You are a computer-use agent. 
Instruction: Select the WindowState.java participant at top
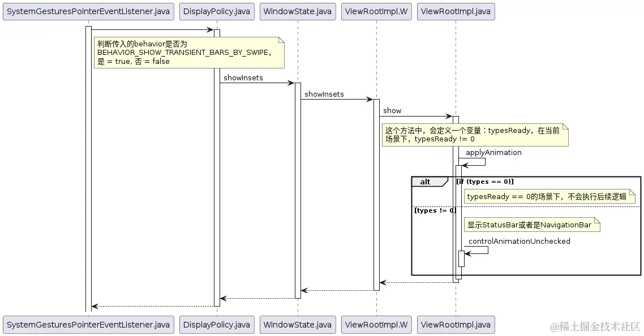point(297,11)
